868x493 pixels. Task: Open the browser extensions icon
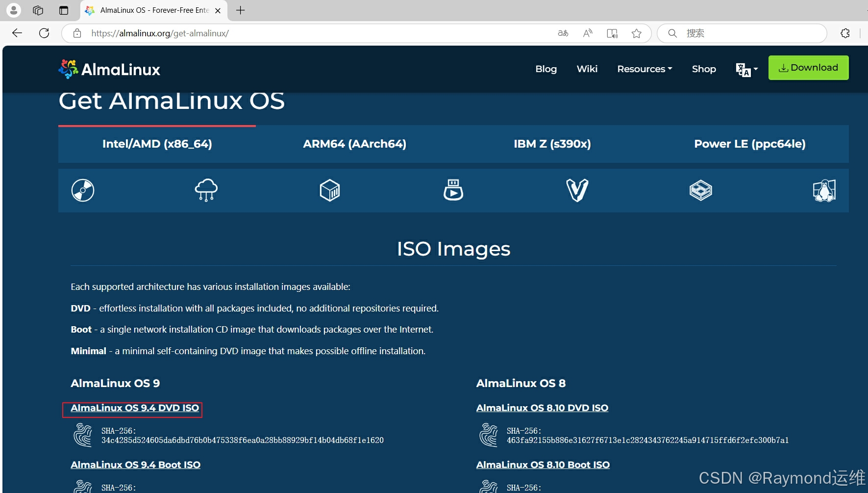pyautogui.click(x=845, y=33)
